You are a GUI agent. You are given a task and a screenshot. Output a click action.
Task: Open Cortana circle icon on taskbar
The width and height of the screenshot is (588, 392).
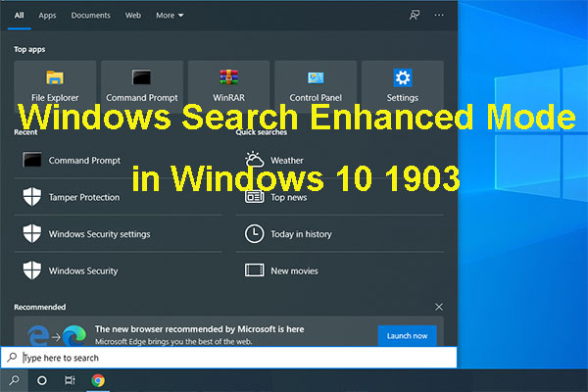tap(42, 380)
